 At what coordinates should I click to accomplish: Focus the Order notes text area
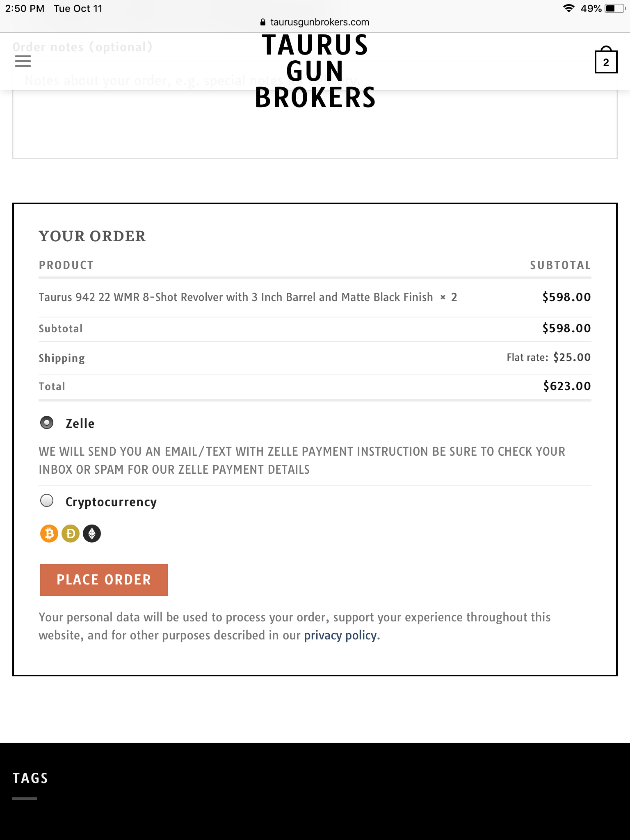click(315, 110)
